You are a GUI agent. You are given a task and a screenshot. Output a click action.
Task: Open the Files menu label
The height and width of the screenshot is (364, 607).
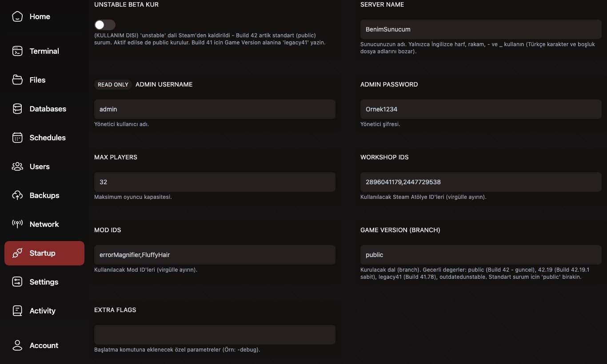click(37, 80)
